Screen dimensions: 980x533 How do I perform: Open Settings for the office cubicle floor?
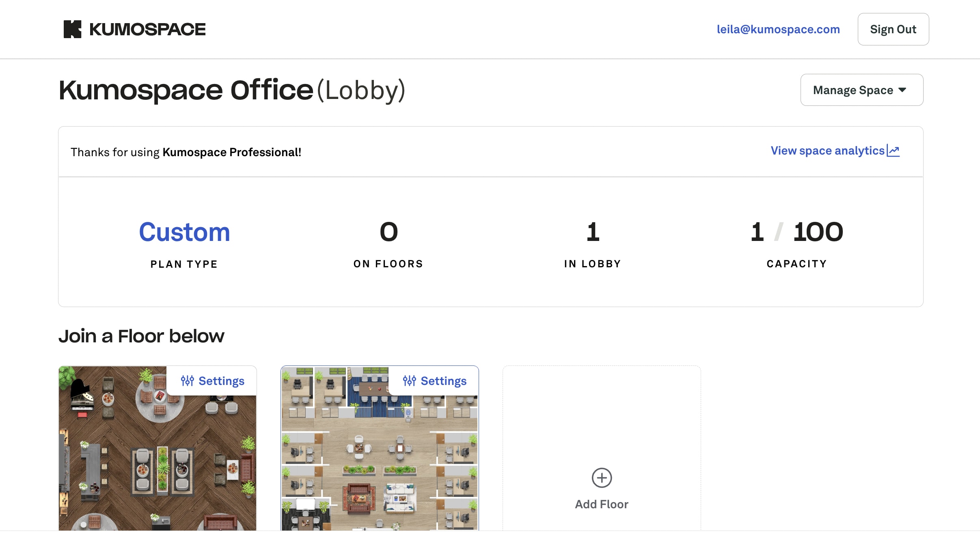coord(435,381)
